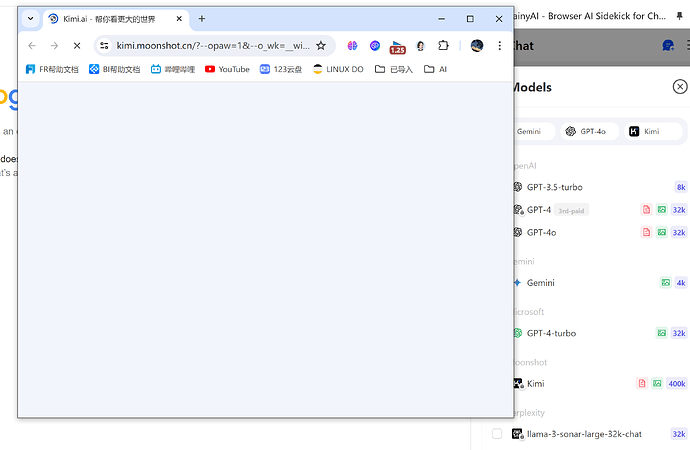Open the 123云盘 bookmark
The image size is (690, 450).
281,69
